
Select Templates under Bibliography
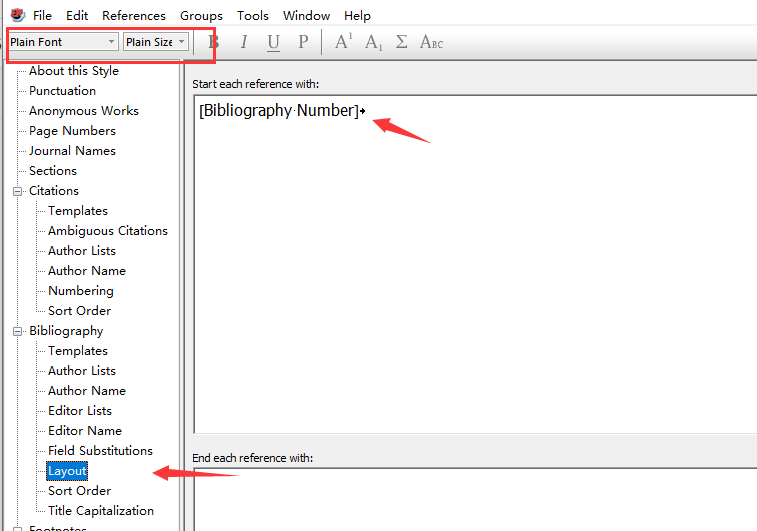coord(78,351)
